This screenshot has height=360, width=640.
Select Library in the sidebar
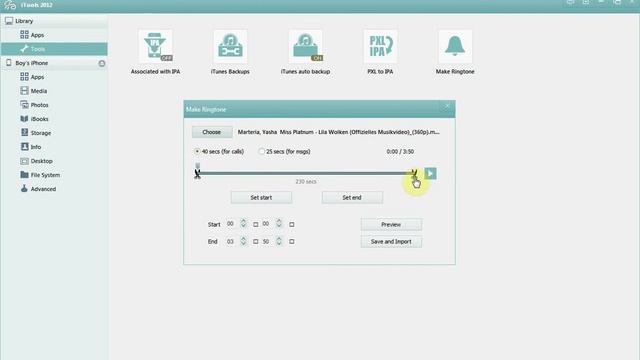point(54,21)
